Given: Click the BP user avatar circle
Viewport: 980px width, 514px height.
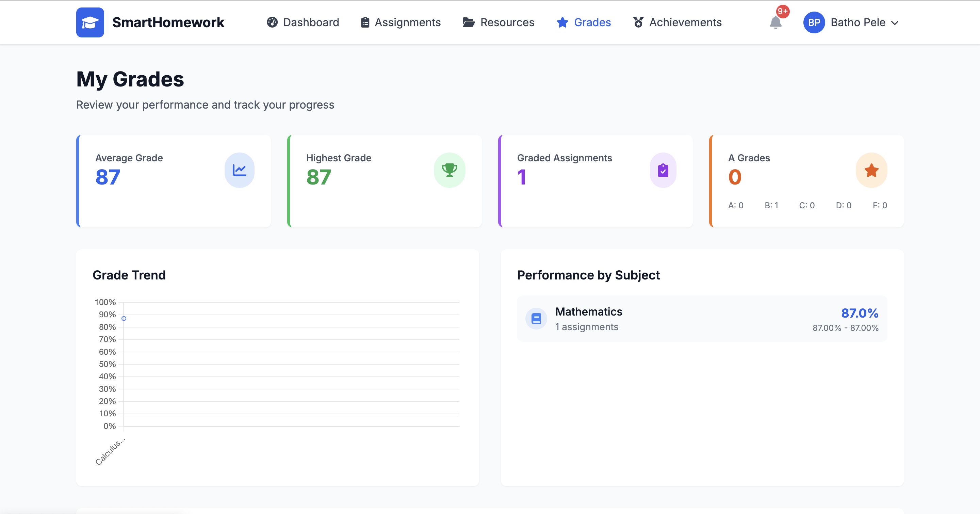Looking at the screenshot, I should point(814,22).
